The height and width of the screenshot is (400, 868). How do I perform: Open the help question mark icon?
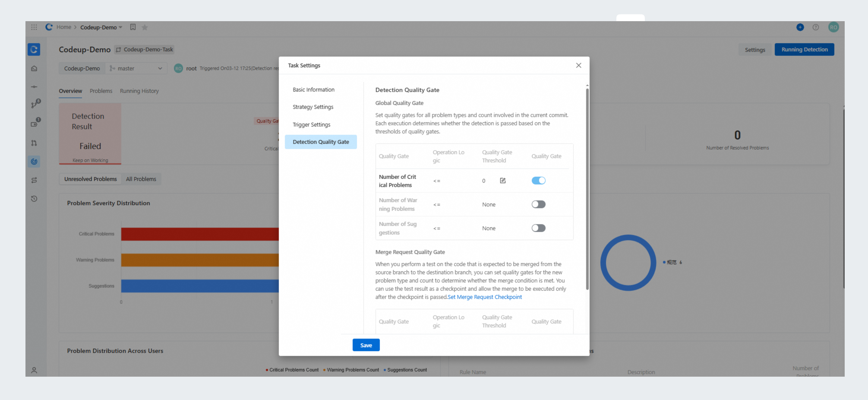coord(815,27)
